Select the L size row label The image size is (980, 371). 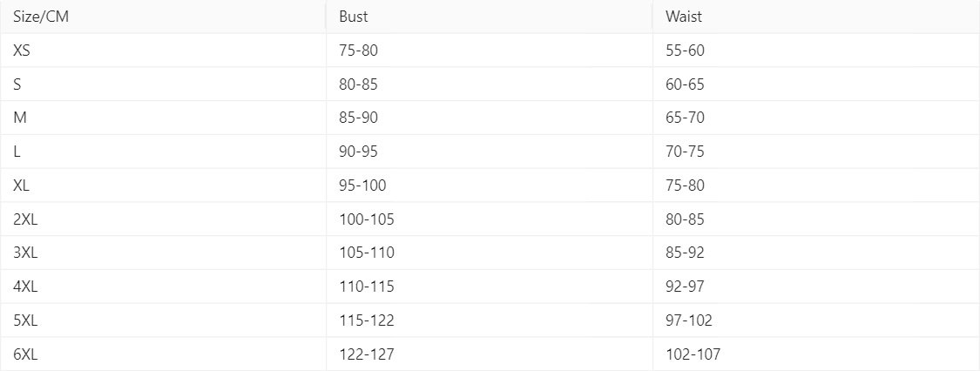click(x=17, y=152)
